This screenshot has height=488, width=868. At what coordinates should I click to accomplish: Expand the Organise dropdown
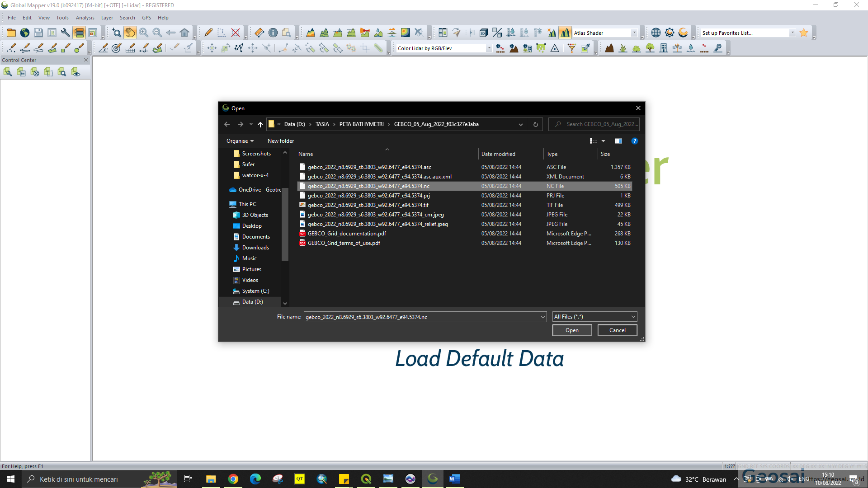click(240, 141)
